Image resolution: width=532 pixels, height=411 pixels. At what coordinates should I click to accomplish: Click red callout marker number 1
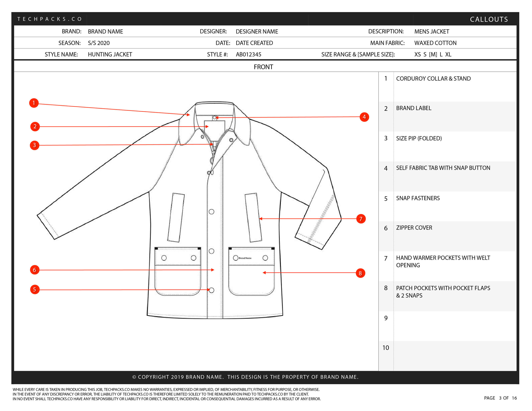point(34,103)
